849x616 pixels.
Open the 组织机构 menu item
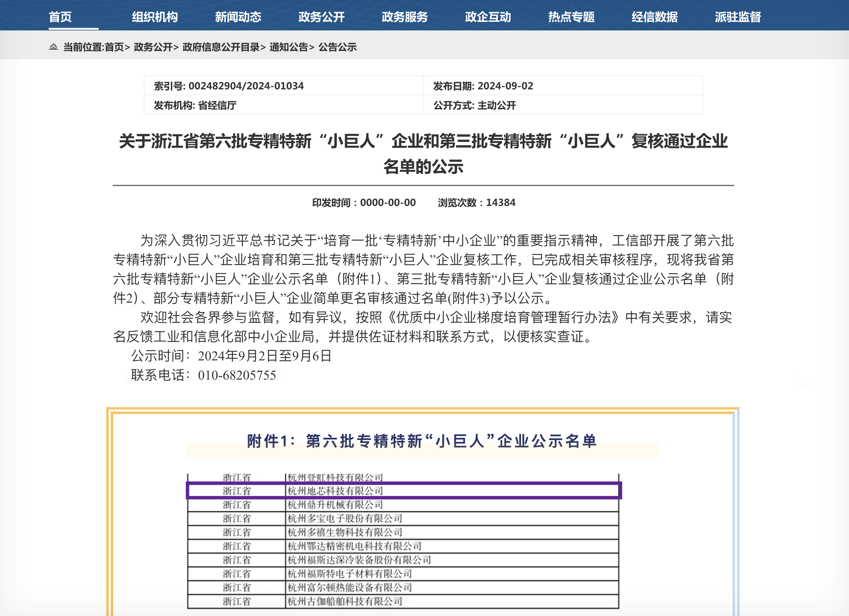pos(155,17)
